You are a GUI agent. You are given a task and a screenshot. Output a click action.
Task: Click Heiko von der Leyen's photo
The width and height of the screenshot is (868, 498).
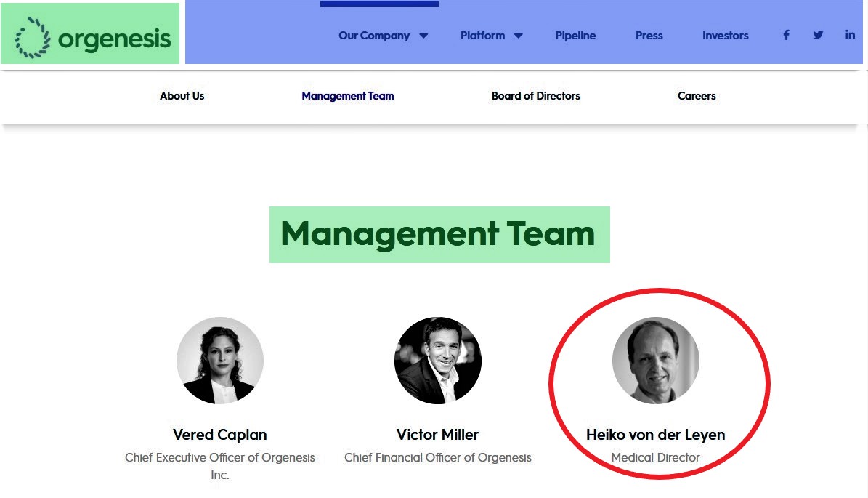pos(655,361)
